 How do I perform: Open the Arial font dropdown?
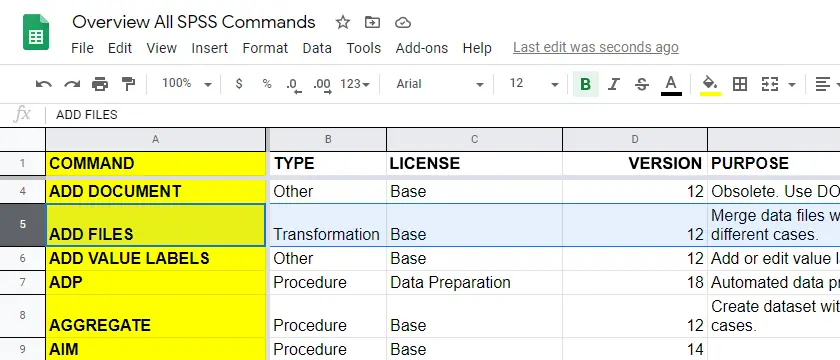(440, 84)
